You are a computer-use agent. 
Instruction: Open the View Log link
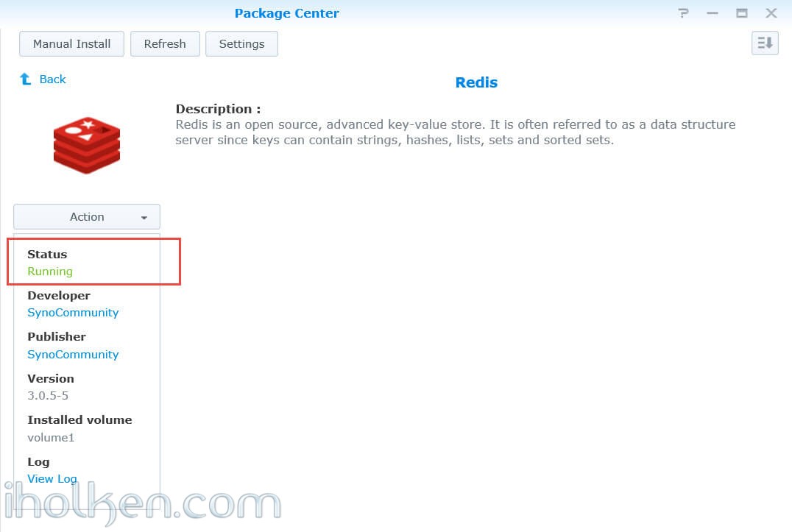pyautogui.click(x=52, y=478)
